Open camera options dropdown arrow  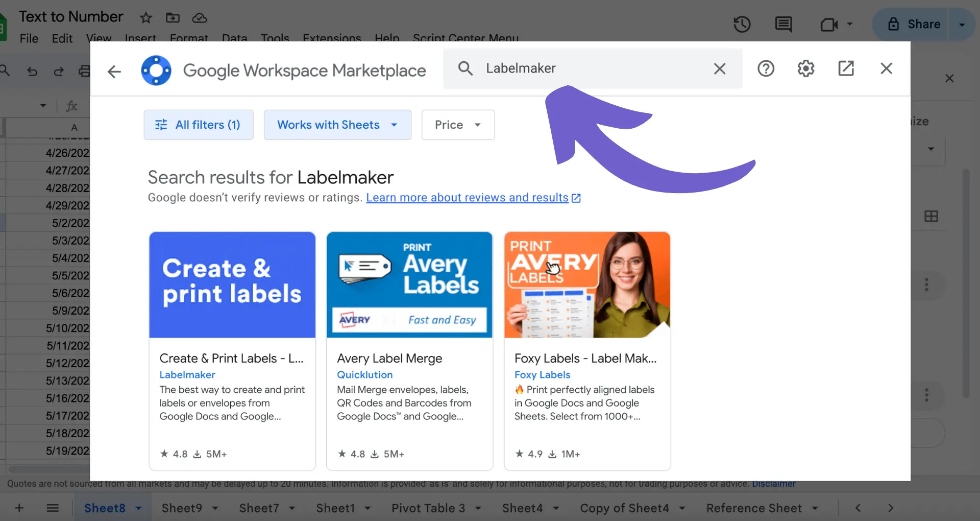coord(850,24)
